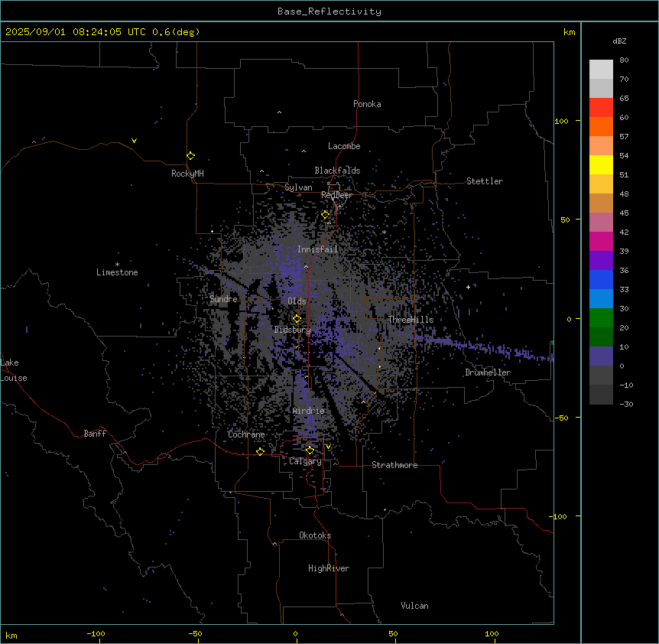Screen dimensions: 659x644
Task: Pick the red 65 dBZ color swatch
Action: point(601,107)
